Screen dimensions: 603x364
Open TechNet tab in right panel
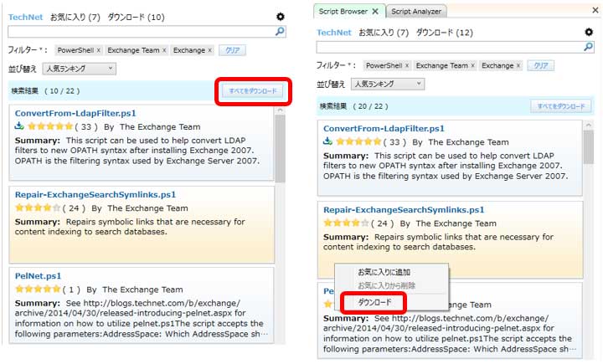334,33
